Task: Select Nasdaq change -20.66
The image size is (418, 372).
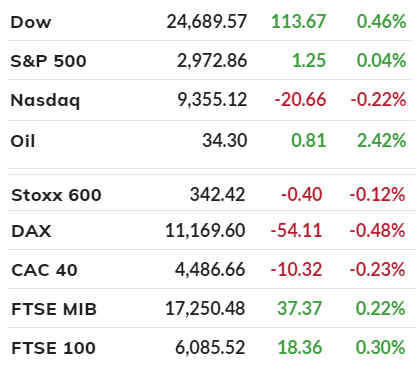Action: point(300,100)
